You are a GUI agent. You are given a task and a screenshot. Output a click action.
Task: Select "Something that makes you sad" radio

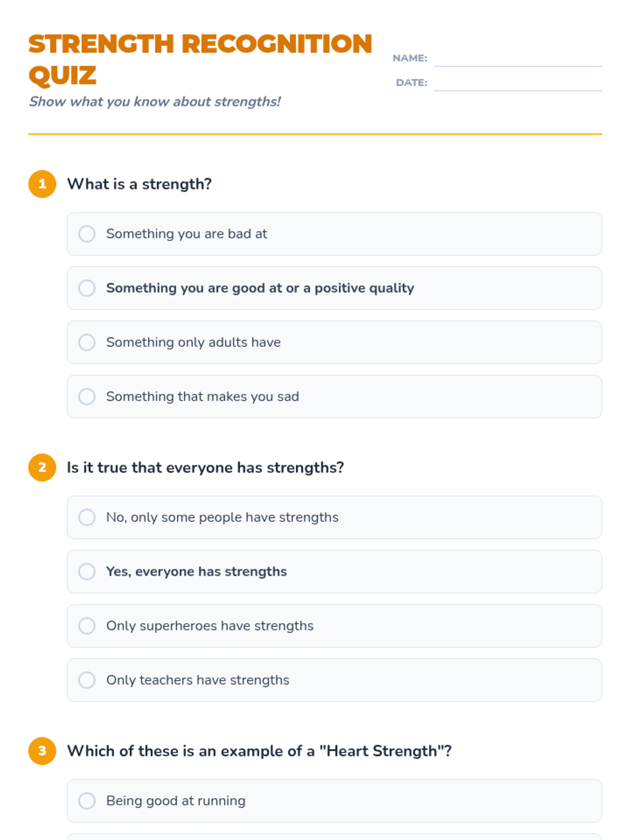pos(87,396)
